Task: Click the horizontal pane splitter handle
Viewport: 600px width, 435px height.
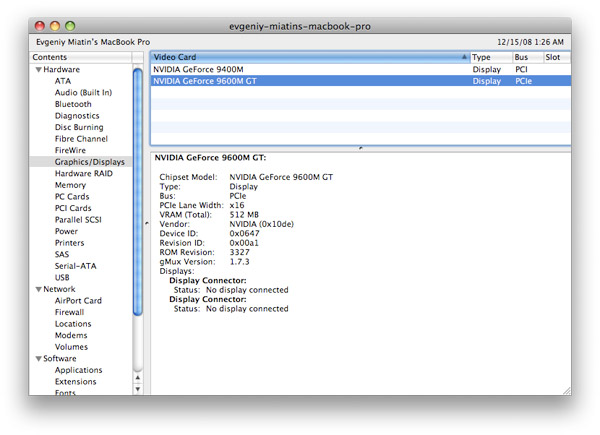Action: 360,147
